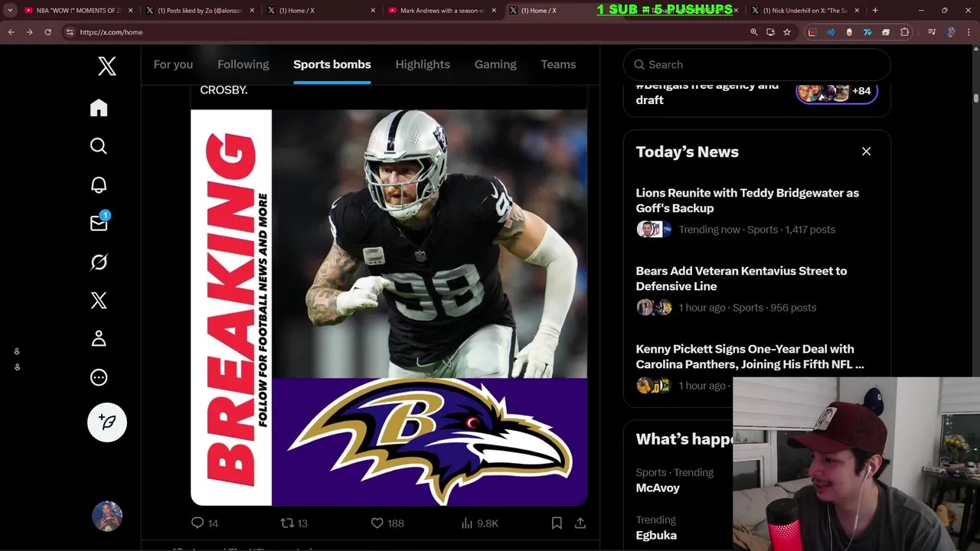
Task: Switch to Teams tab
Action: pos(558,64)
